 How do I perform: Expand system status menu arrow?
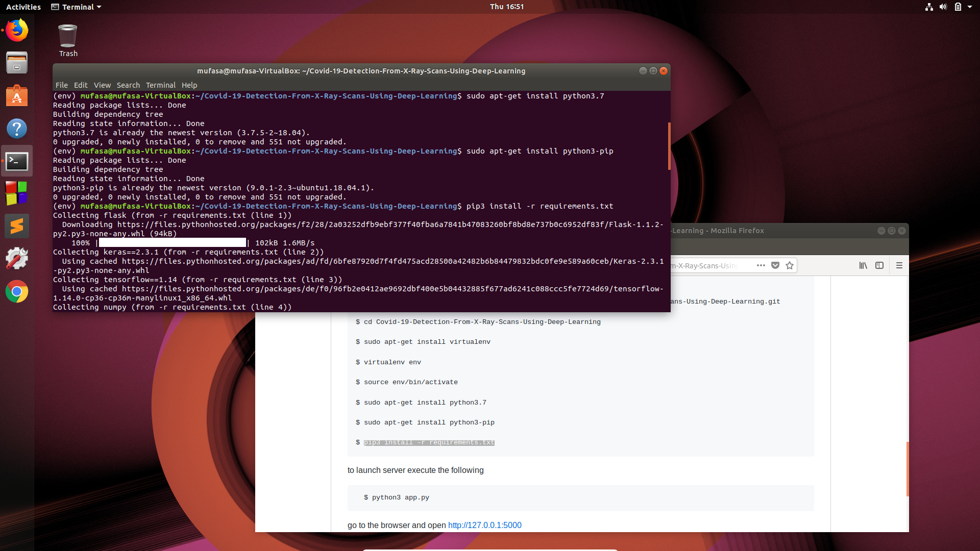pos(970,7)
